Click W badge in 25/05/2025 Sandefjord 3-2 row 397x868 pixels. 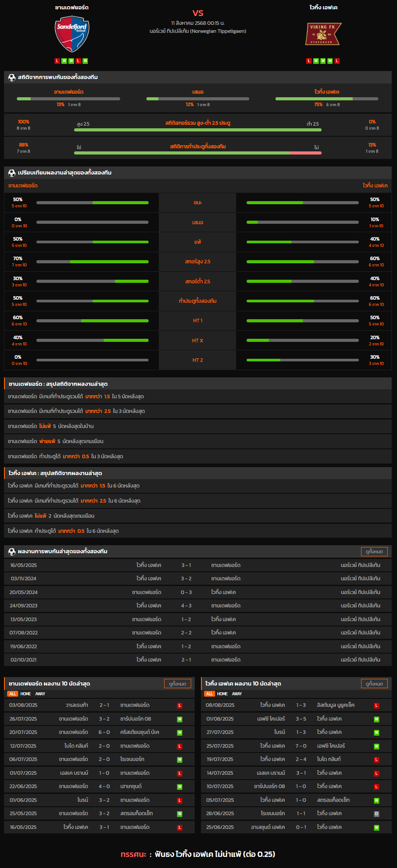(x=180, y=814)
